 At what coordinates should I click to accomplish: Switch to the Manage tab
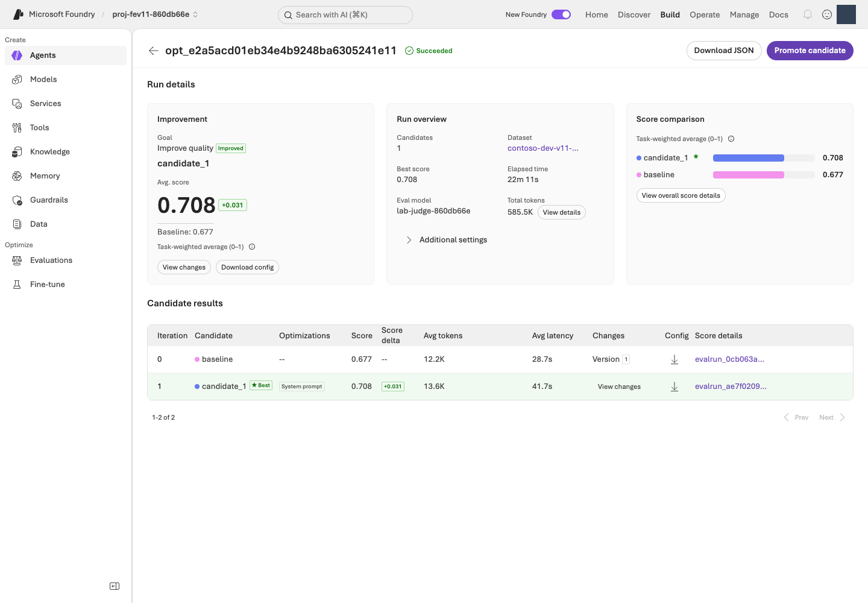[744, 14]
